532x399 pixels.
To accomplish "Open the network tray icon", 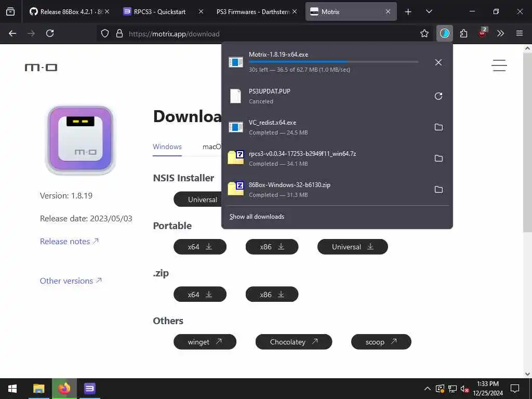I will tap(453, 389).
